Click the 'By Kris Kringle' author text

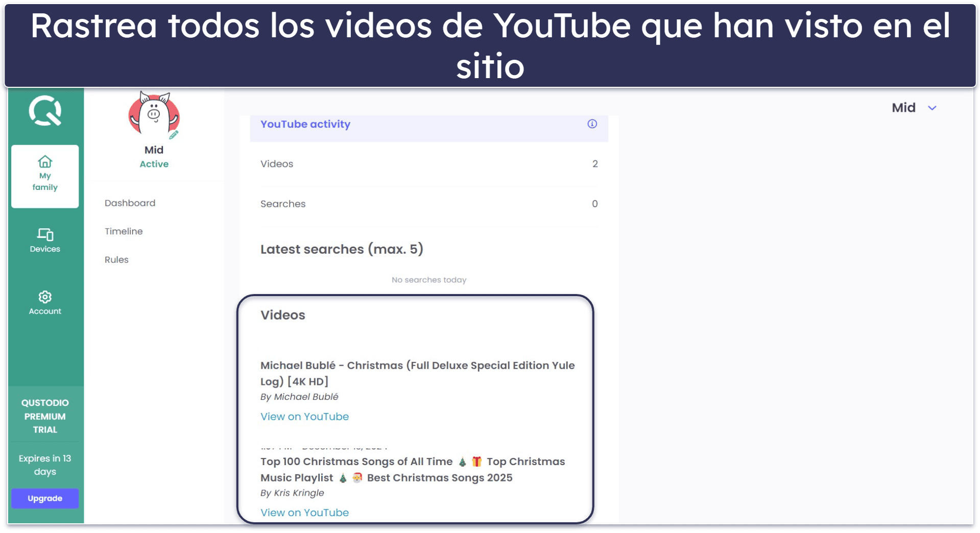(292, 493)
